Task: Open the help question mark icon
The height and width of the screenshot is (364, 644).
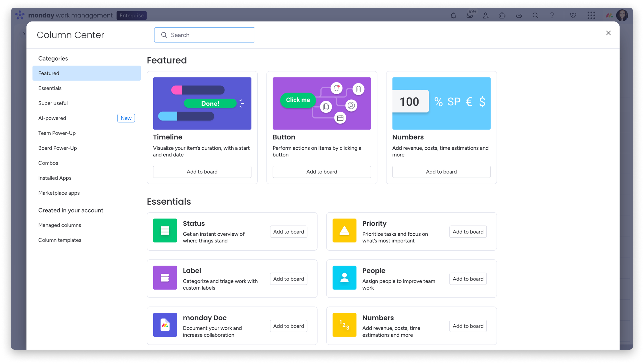Action: pos(552,15)
